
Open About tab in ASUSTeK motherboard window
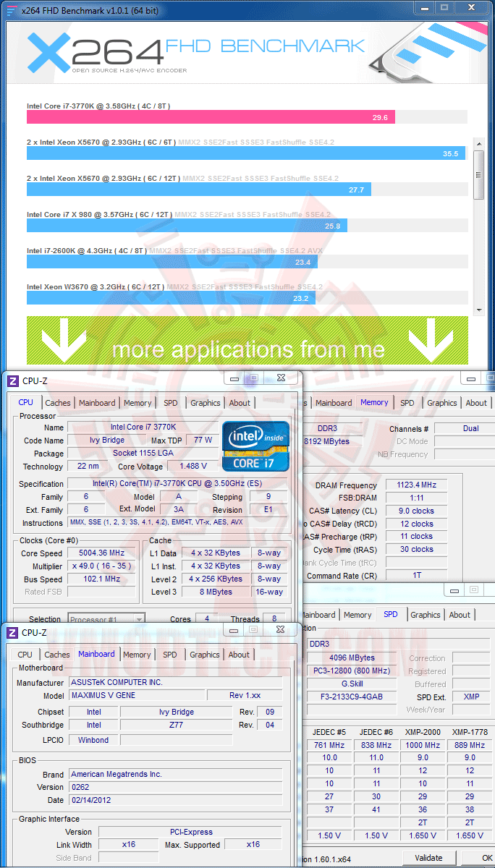click(x=239, y=655)
